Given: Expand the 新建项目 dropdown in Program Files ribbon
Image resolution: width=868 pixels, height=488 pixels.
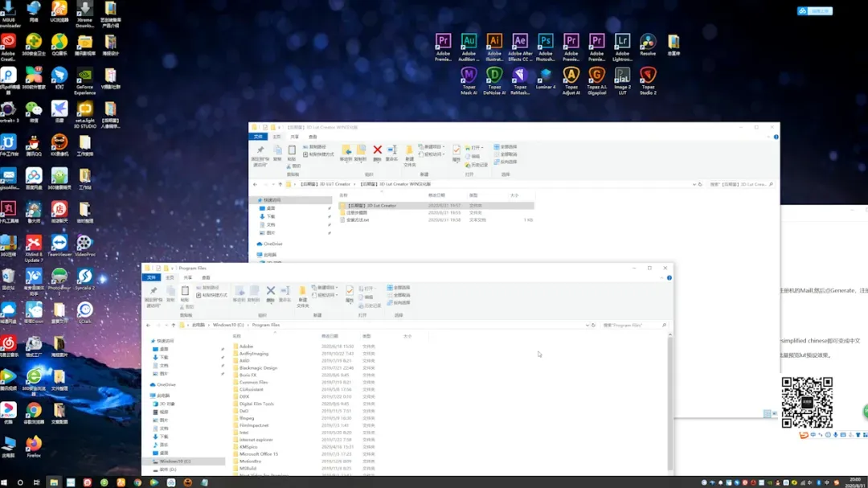Looking at the screenshot, I should pyautogui.click(x=327, y=287).
